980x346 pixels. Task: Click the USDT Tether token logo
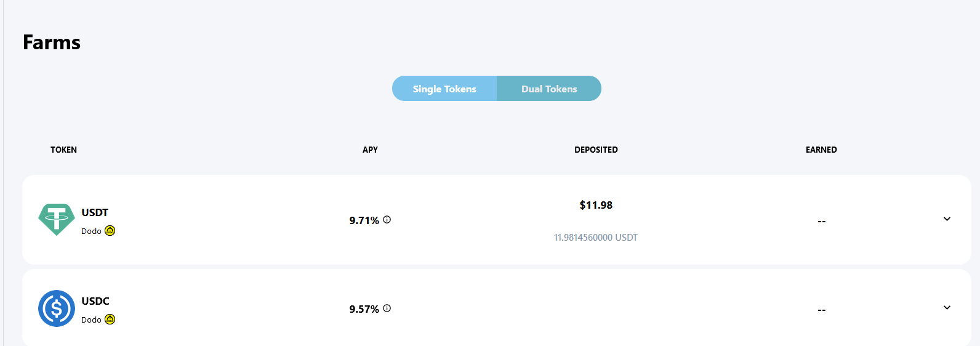click(57, 220)
